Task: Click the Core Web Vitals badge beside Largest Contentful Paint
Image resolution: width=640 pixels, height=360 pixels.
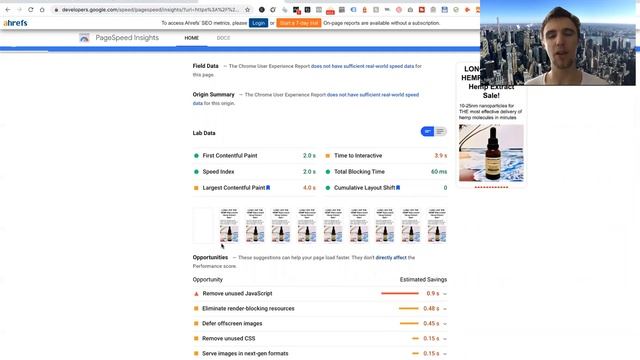Action: point(268,188)
